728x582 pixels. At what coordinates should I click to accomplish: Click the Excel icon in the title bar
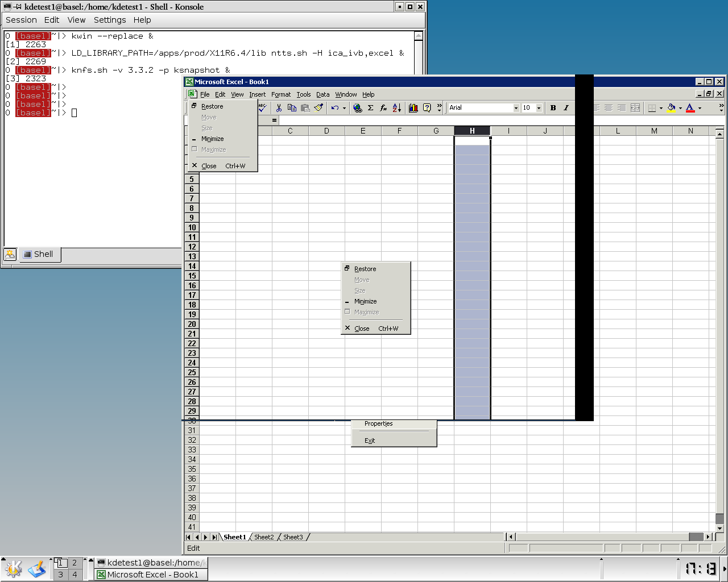(x=189, y=82)
